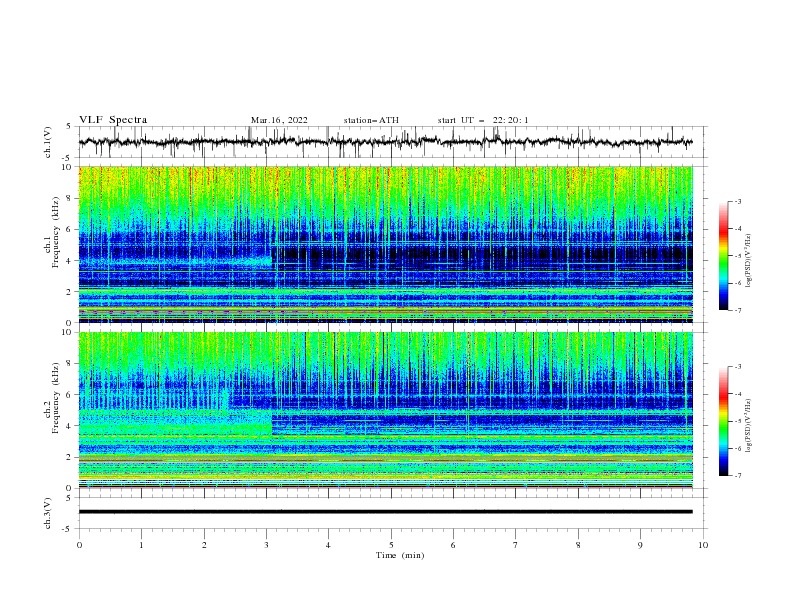Select the "Time (min)" axis title
The width and height of the screenshot is (792, 612).
(x=400, y=555)
